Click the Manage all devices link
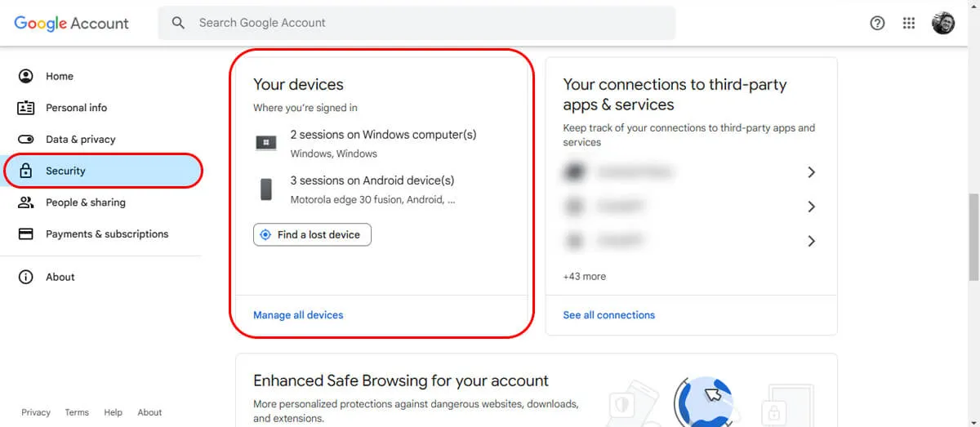This screenshot has width=980, height=427. tap(298, 315)
